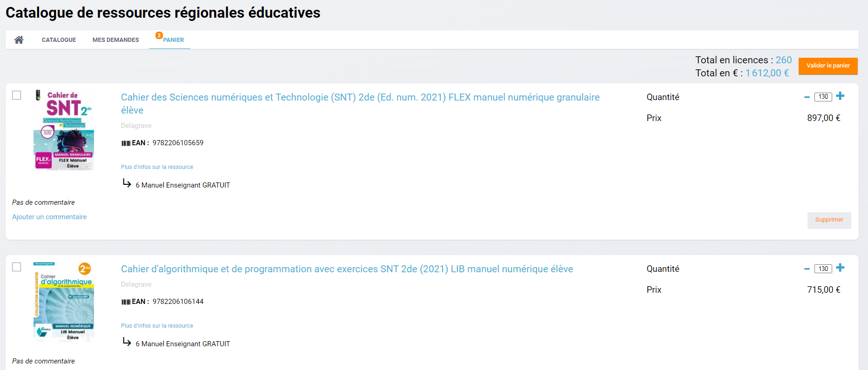Viewport: 868px width, 370px height.
Task: Open Plus d'infos for Cahier d'algorithmique
Action: click(x=157, y=326)
